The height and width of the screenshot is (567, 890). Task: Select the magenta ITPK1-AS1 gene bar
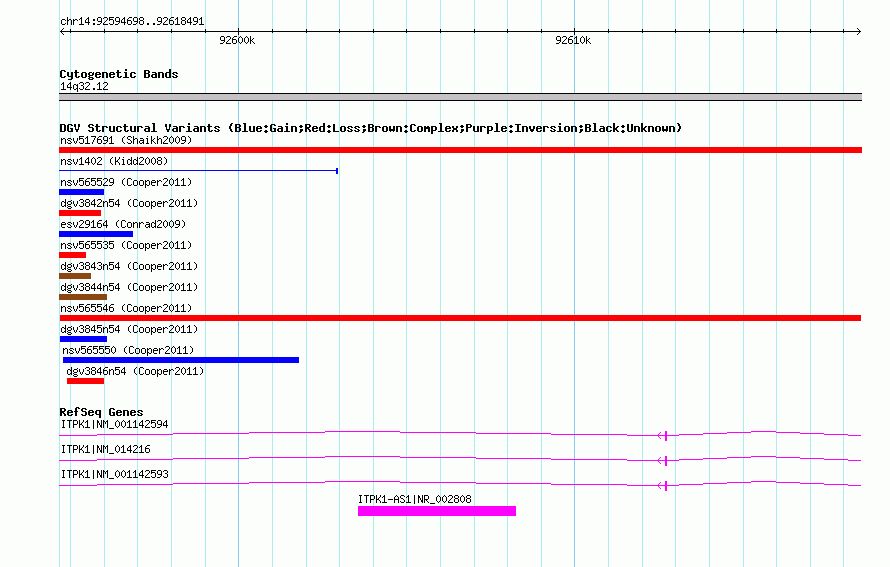click(437, 511)
